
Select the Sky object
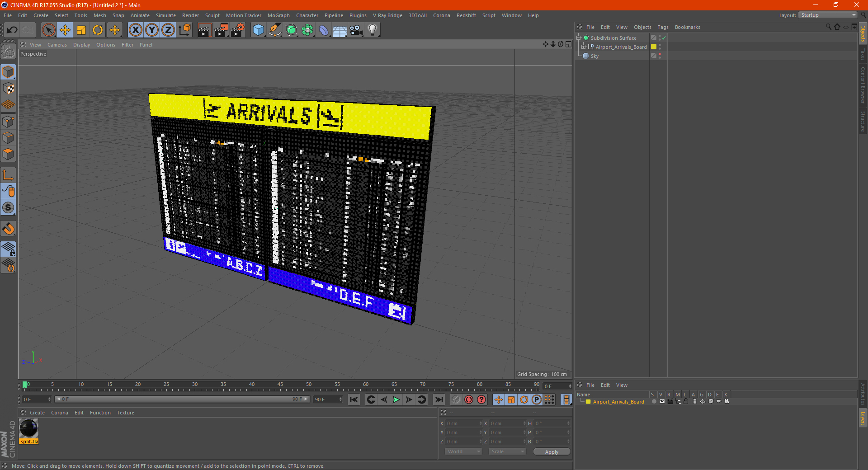coord(594,56)
